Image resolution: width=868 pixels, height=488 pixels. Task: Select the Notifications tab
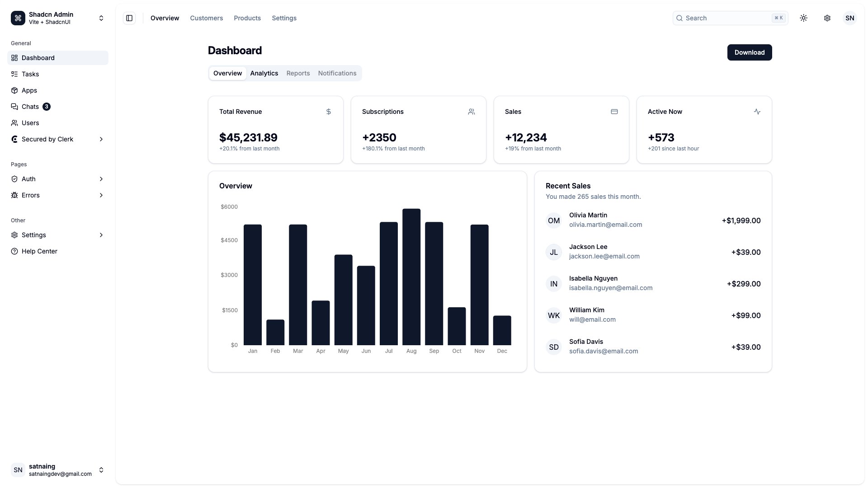pos(337,73)
